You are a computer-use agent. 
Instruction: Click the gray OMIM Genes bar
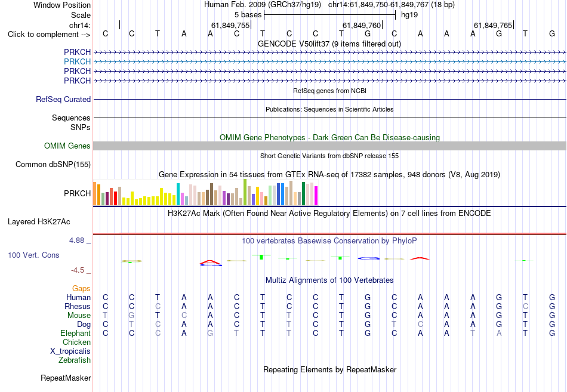[330, 146]
